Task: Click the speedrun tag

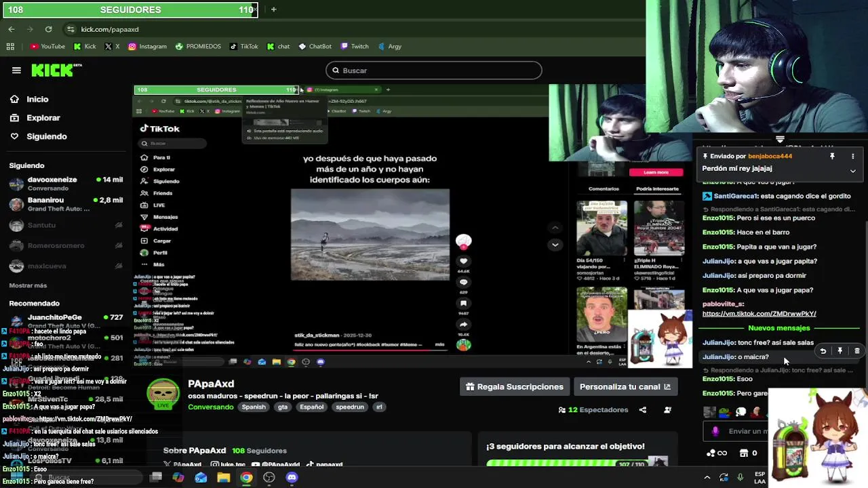Action: click(350, 407)
